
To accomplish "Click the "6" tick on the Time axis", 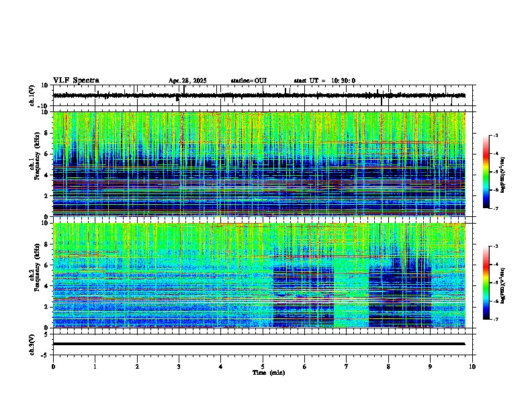I will [305, 367].
